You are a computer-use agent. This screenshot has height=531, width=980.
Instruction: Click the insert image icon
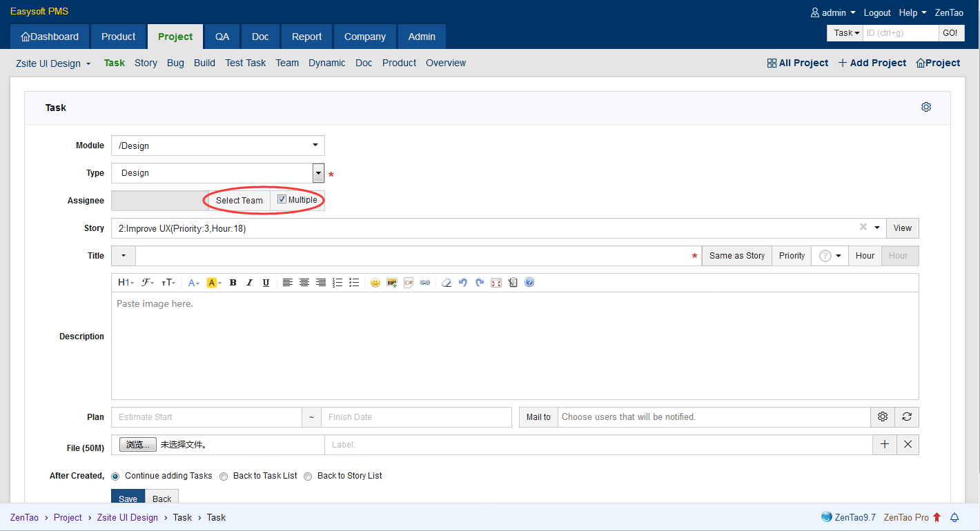click(x=392, y=283)
